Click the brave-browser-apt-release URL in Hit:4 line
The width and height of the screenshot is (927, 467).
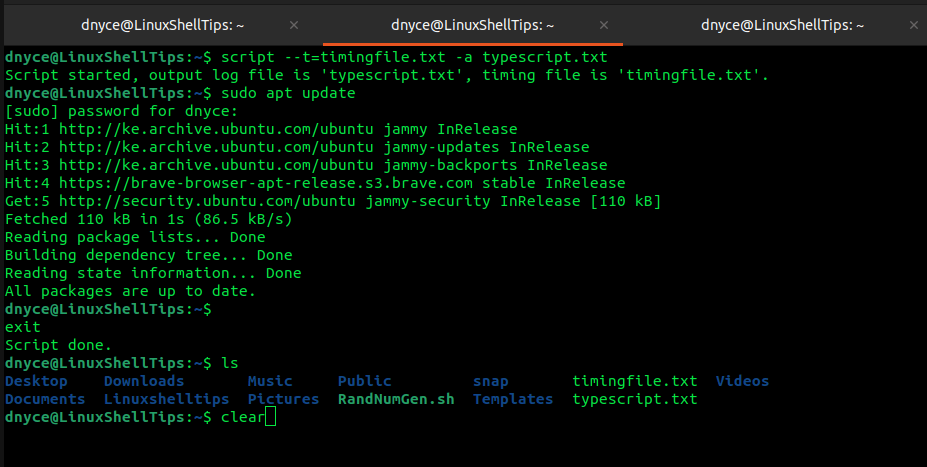point(265,183)
